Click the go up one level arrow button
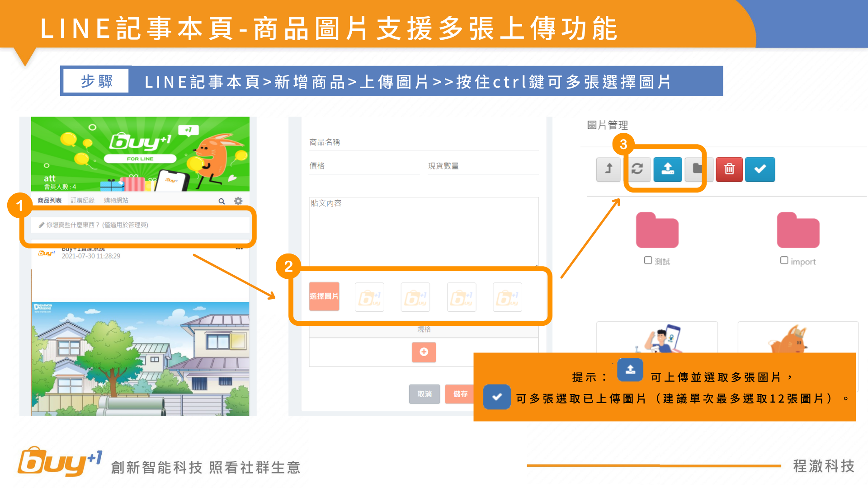Viewport: 868px width, 488px height. pos(609,169)
